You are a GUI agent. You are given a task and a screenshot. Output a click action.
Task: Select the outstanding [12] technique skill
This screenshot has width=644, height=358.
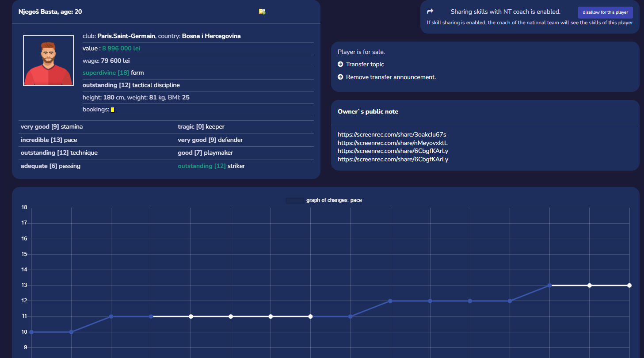pos(59,153)
